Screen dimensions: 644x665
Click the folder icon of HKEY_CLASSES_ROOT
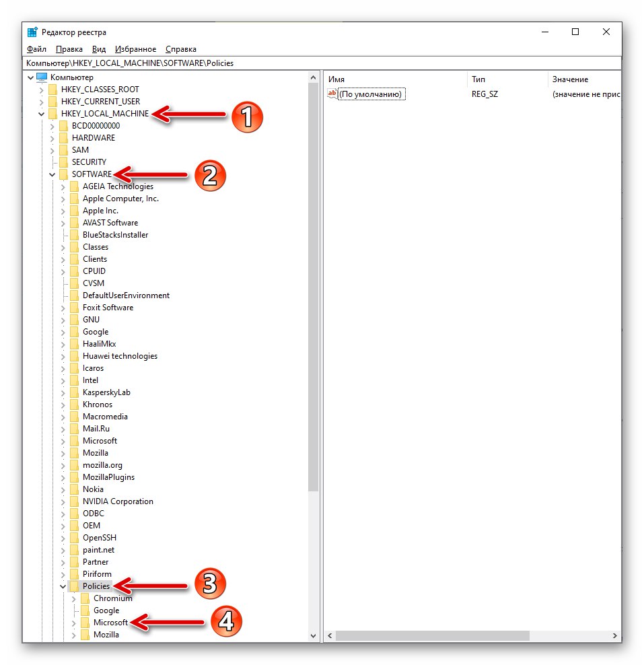click(53, 90)
